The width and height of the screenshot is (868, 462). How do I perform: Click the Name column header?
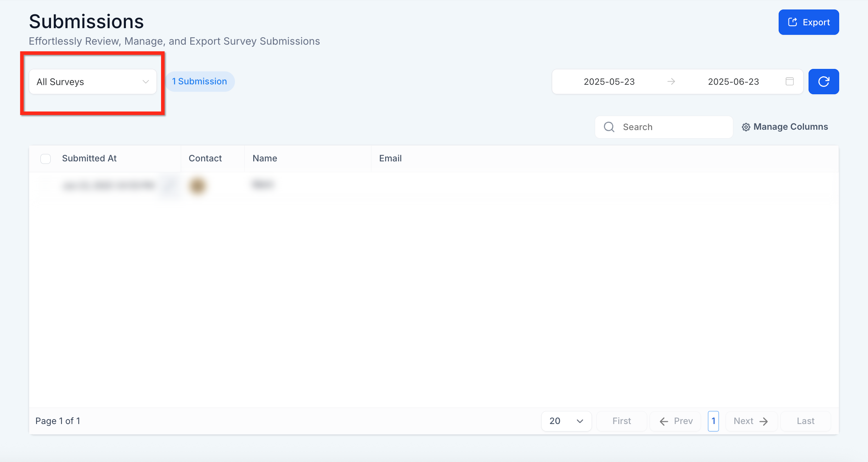(265, 159)
